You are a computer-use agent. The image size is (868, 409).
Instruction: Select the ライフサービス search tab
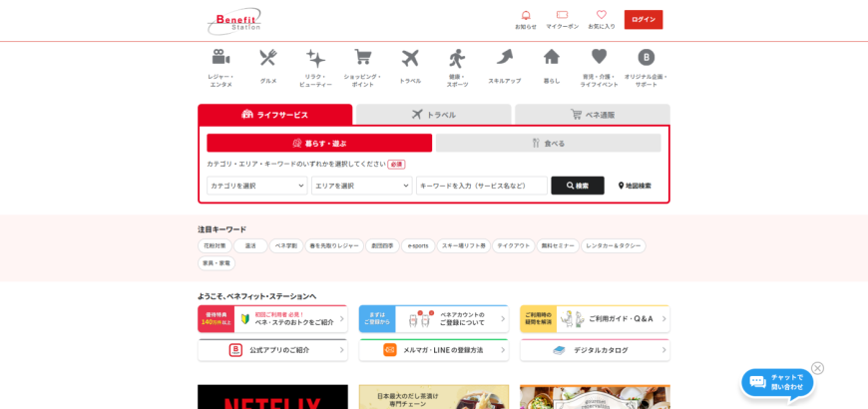click(275, 115)
